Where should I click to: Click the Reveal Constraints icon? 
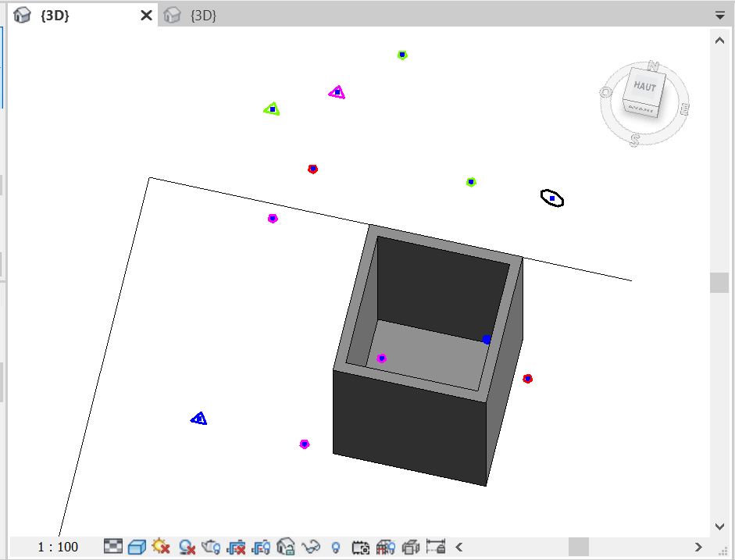tap(436, 547)
